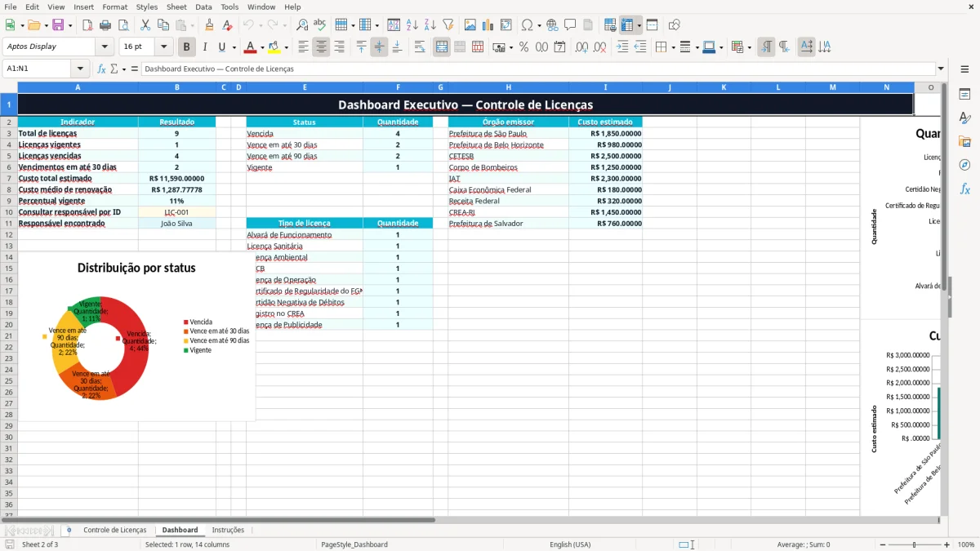
Task: Open the Format menu
Action: point(114,7)
